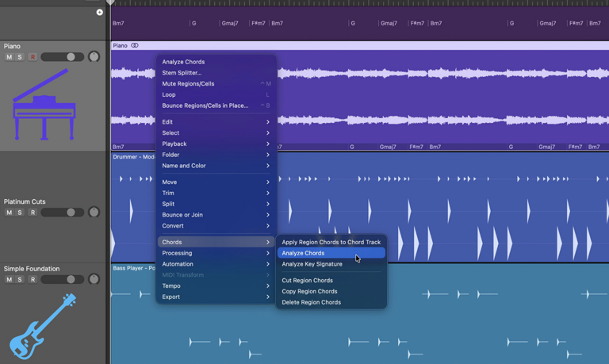
Task: Click the Drummer region header
Action: click(x=133, y=157)
